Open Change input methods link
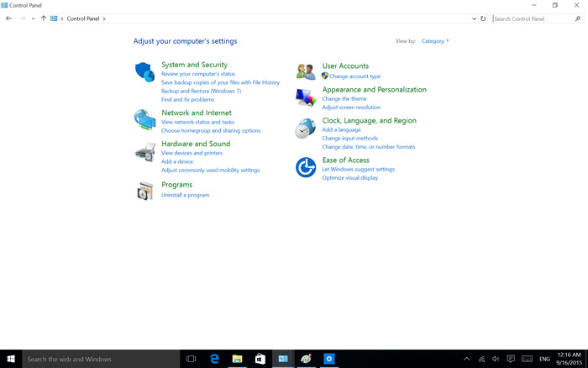Screen dimensions: 588x368 (x=350, y=139)
